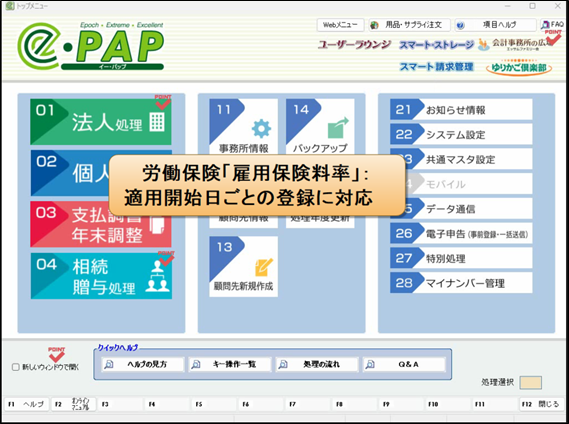Click the 処理選択 input box
This screenshot has width=569, height=424.
click(x=531, y=382)
